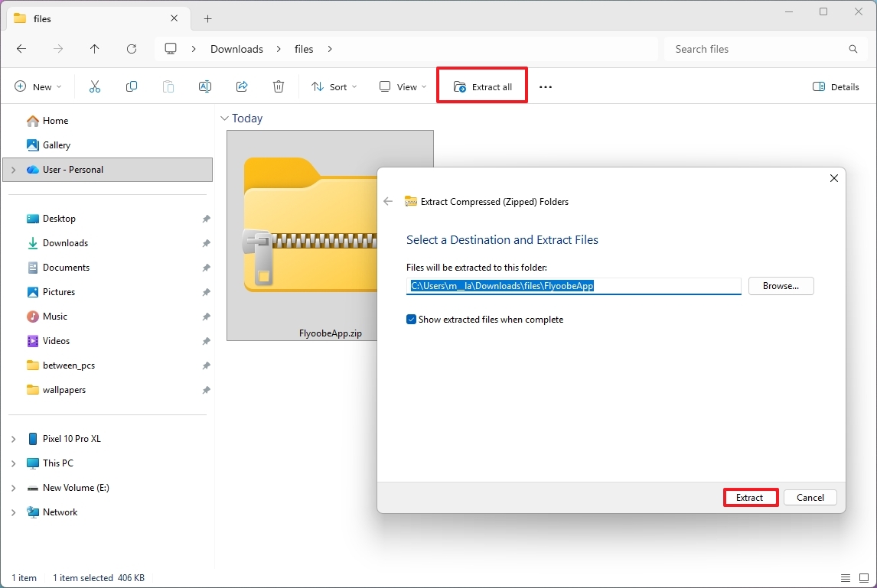
Task: Open the Sort dropdown
Action: point(334,86)
